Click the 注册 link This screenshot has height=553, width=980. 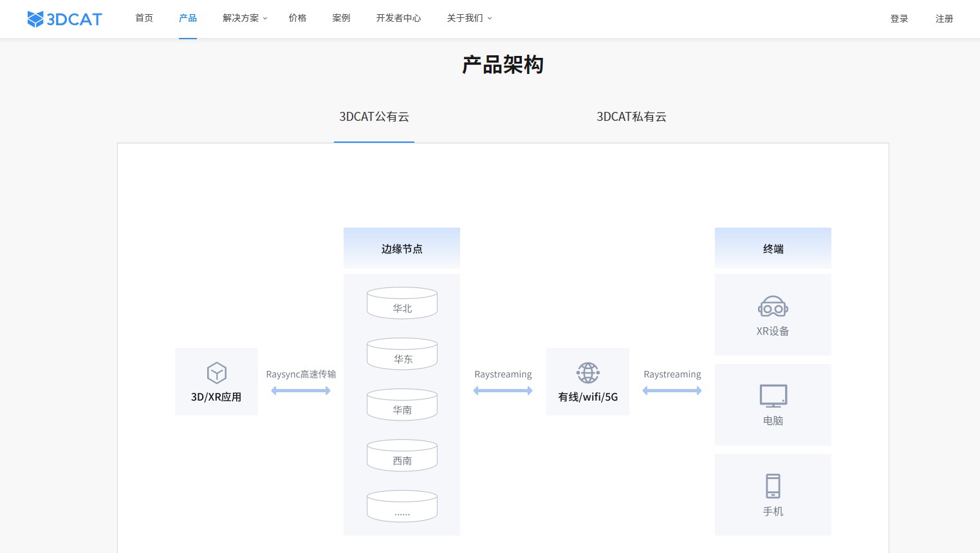pos(944,19)
